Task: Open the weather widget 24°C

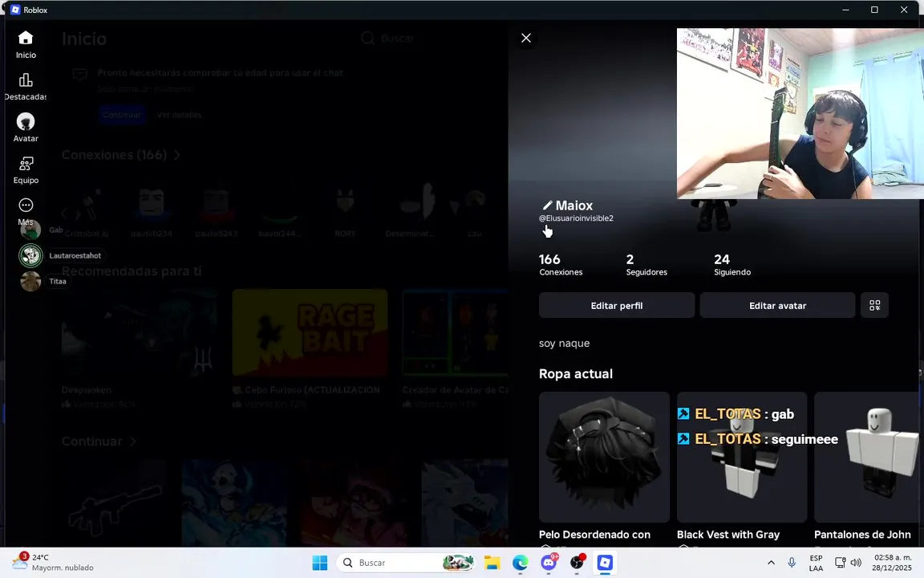Action: [53, 563]
